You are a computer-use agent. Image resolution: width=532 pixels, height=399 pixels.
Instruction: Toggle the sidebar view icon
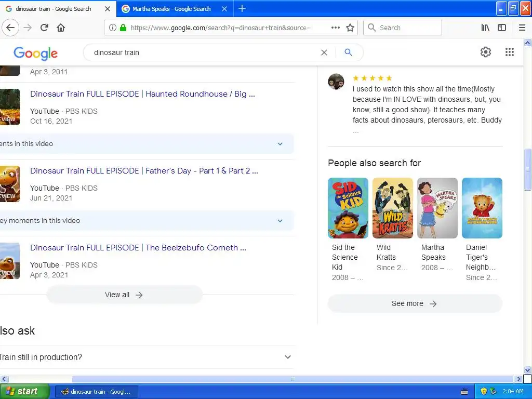pyautogui.click(x=502, y=28)
